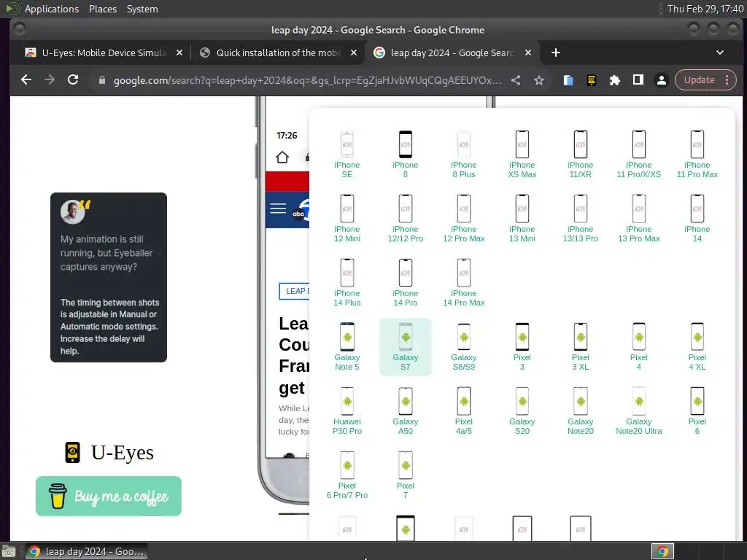The image size is (747, 560).
Task: Reload the current page
Action: point(72,80)
